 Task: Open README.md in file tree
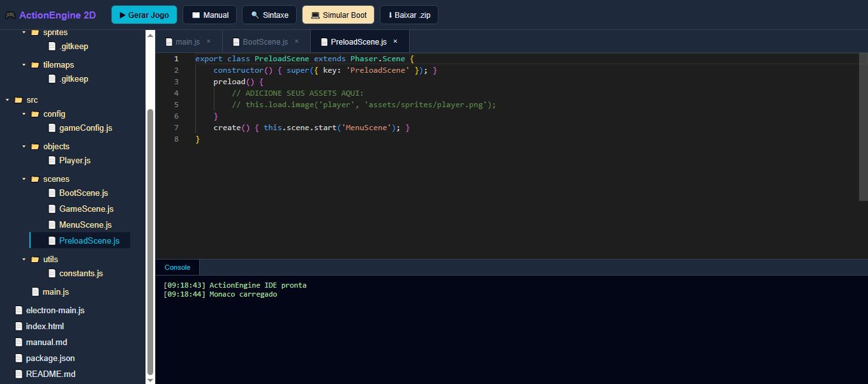click(x=50, y=374)
